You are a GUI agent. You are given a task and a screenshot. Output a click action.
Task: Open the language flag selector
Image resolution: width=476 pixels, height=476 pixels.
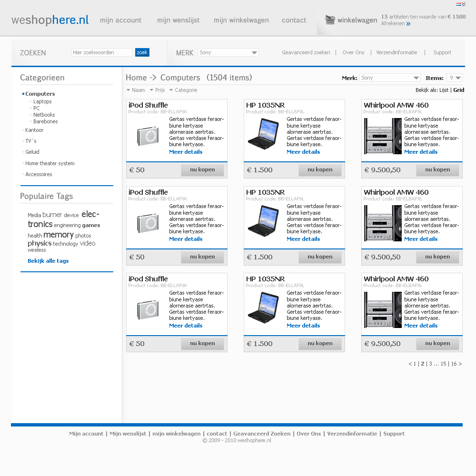[x=460, y=4]
